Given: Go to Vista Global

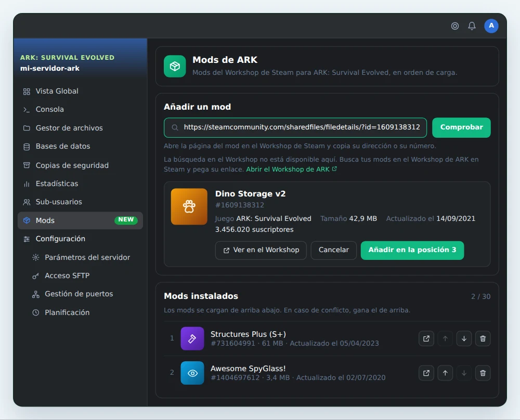Looking at the screenshot, I should (80, 91).
